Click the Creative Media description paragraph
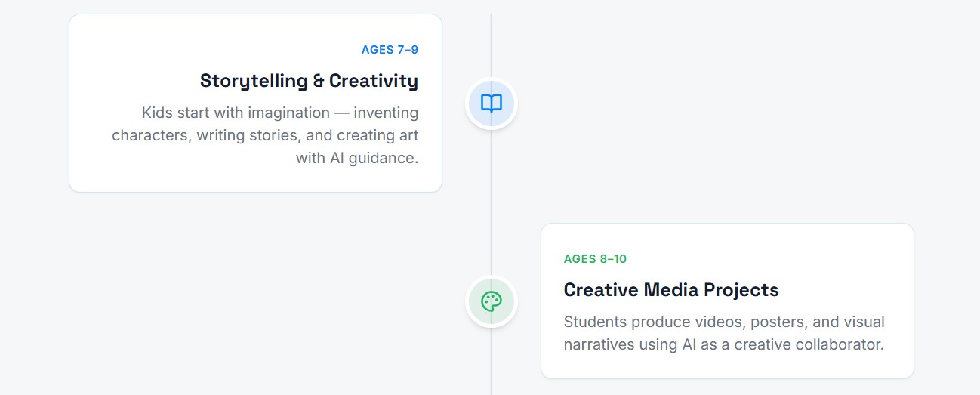Viewport: 980px width, 395px height. 723,333
